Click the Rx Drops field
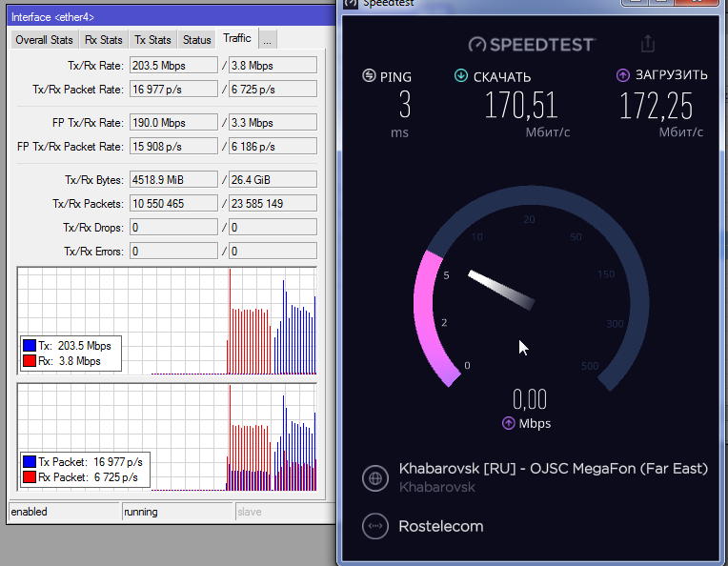 click(273, 228)
